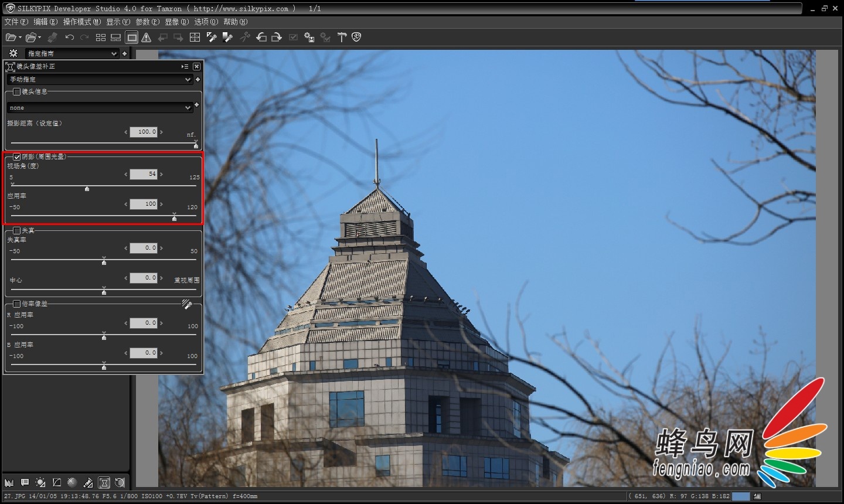Select the scissors trimming tool icon
Viewport: 844px width, 504px height.
[245, 38]
